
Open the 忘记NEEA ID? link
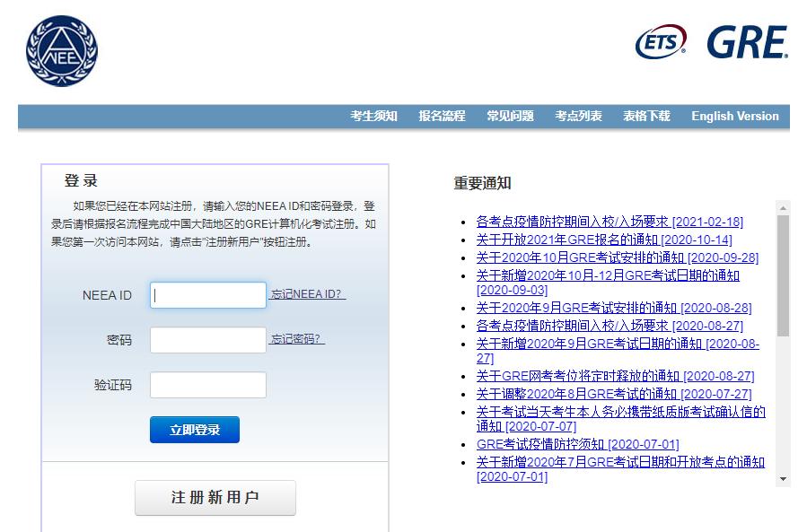[x=305, y=294]
